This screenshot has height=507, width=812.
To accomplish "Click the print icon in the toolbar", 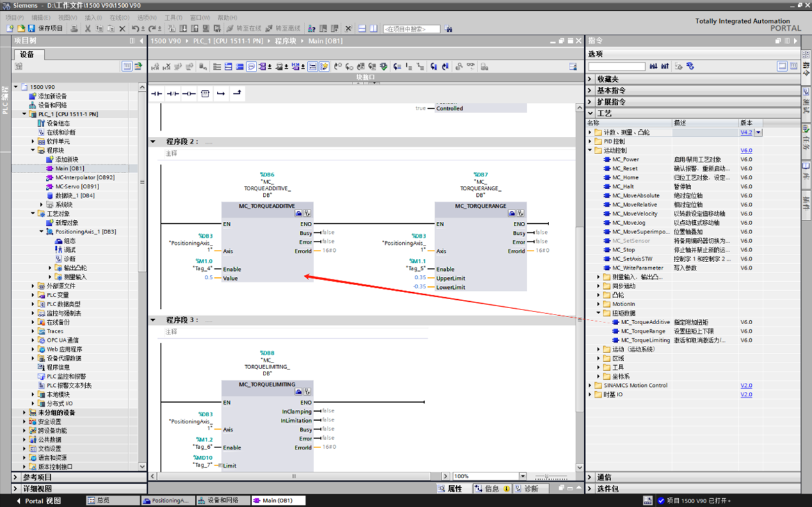I will coord(74,29).
